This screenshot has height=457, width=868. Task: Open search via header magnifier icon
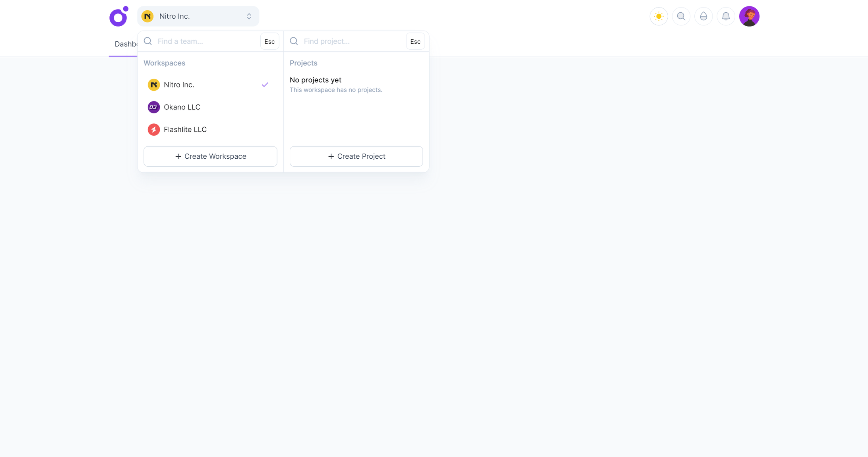click(681, 16)
